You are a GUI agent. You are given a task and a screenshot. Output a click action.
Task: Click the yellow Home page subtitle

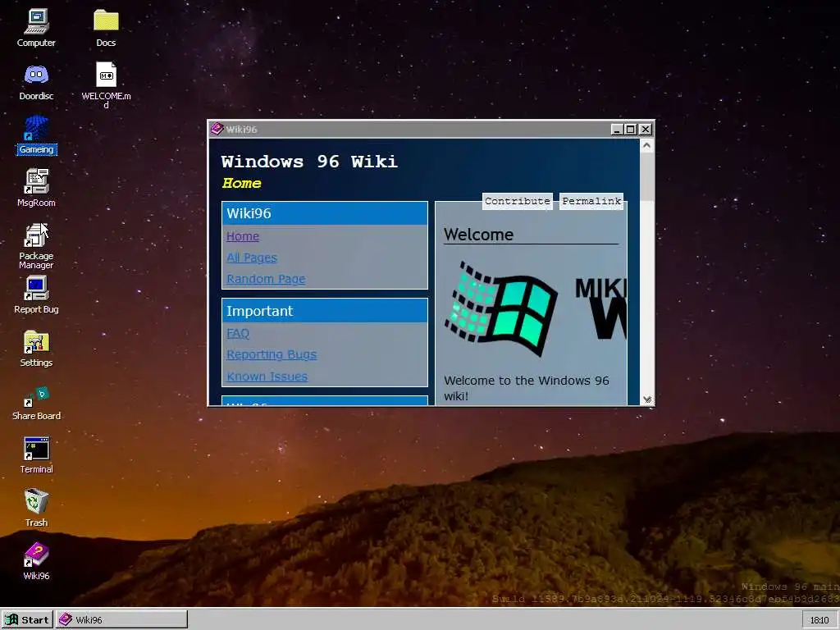242,183
